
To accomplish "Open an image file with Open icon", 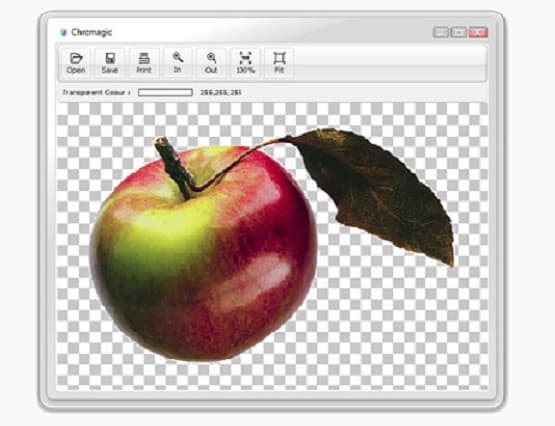I will 76,63.
